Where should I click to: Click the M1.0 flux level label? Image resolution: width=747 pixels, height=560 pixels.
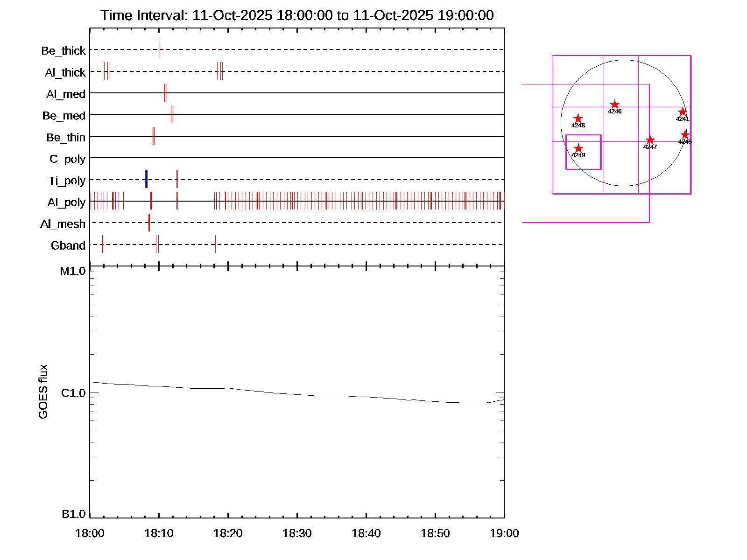(73, 271)
